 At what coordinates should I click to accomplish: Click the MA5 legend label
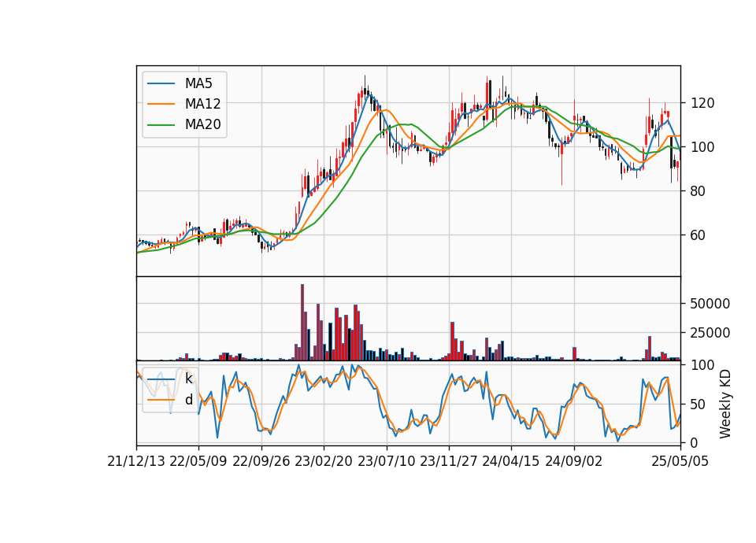(x=198, y=83)
